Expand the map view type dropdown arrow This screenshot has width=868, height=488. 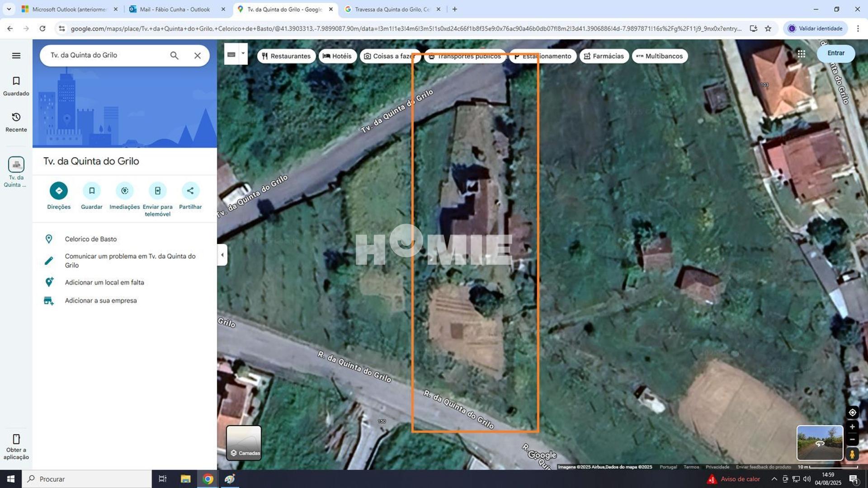[x=242, y=53]
